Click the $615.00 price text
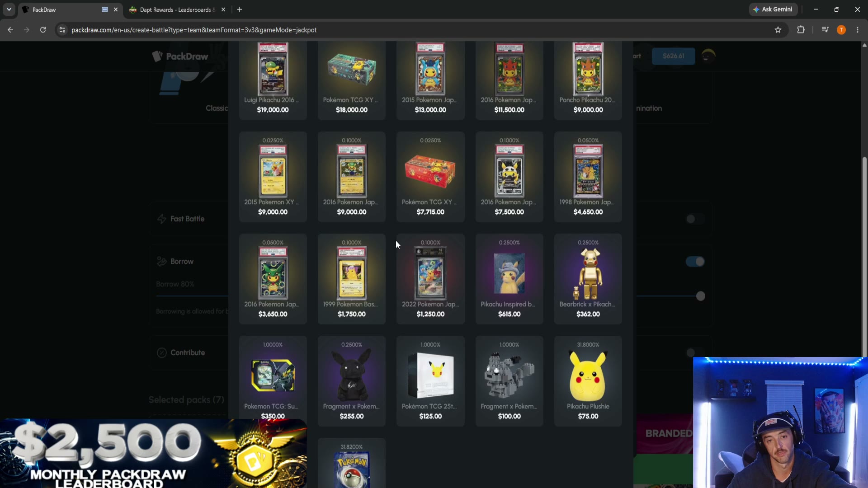Screen dimensions: 868x488 click(x=509, y=314)
